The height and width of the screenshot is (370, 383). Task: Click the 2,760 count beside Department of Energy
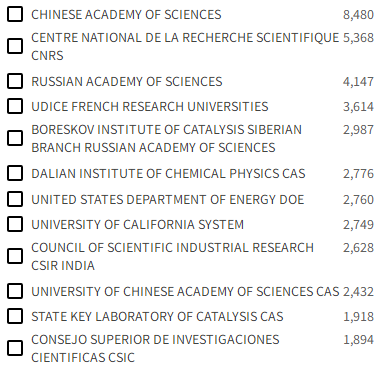(358, 200)
